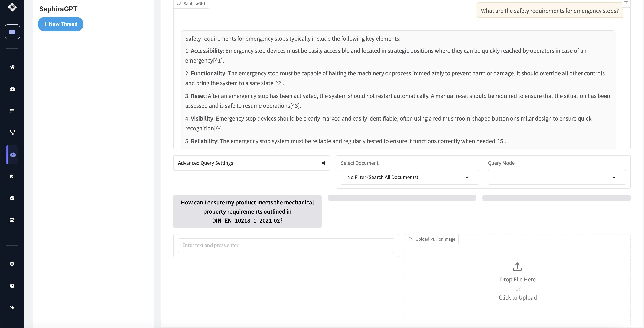644x328 pixels.
Task: Start a New Thread
Action: coord(60,24)
